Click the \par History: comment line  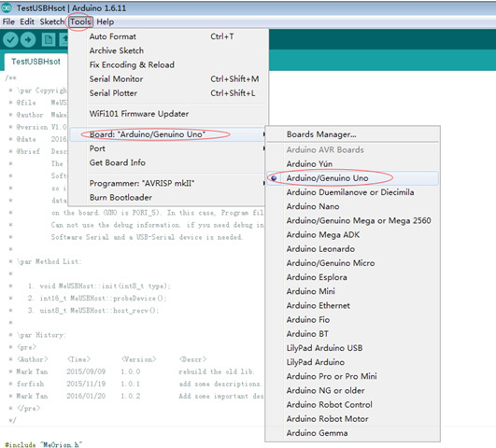click(37, 335)
